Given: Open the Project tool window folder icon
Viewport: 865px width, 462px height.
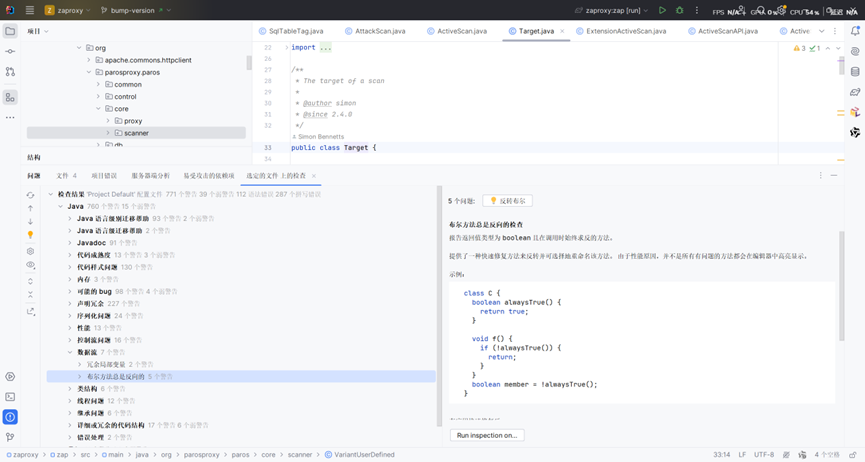Looking at the screenshot, I should coord(10,31).
